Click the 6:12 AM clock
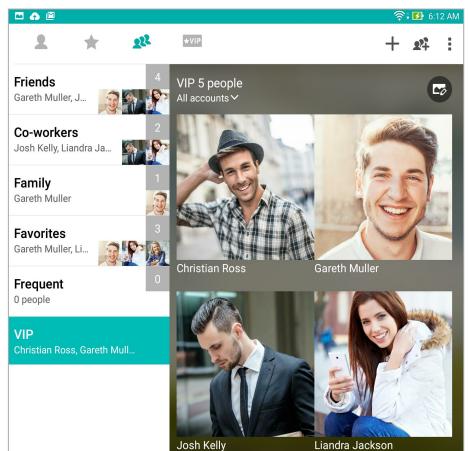Viewport: 468px width, 451px height. click(x=444, y=16)
